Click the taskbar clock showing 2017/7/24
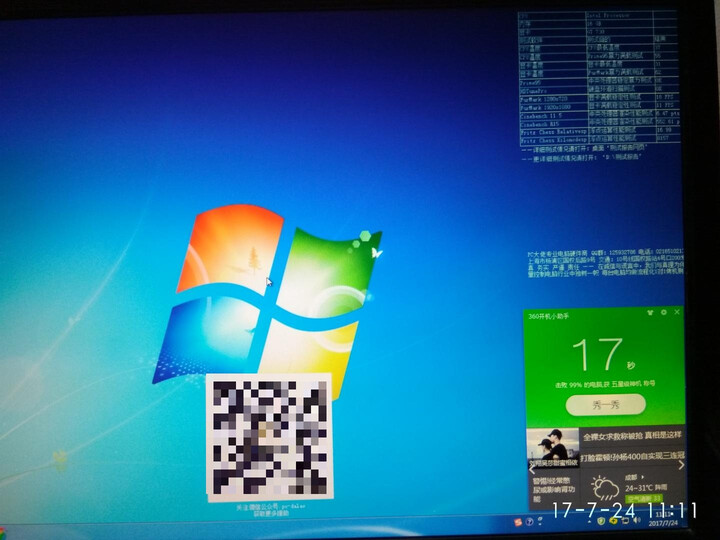720x540 pixels. pos(663,519)
